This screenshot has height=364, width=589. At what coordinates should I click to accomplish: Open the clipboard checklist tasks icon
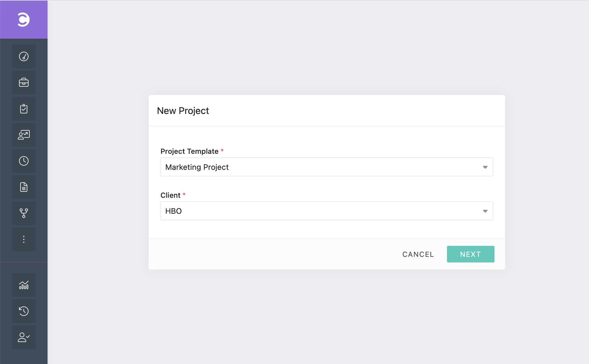coord(24,109)
